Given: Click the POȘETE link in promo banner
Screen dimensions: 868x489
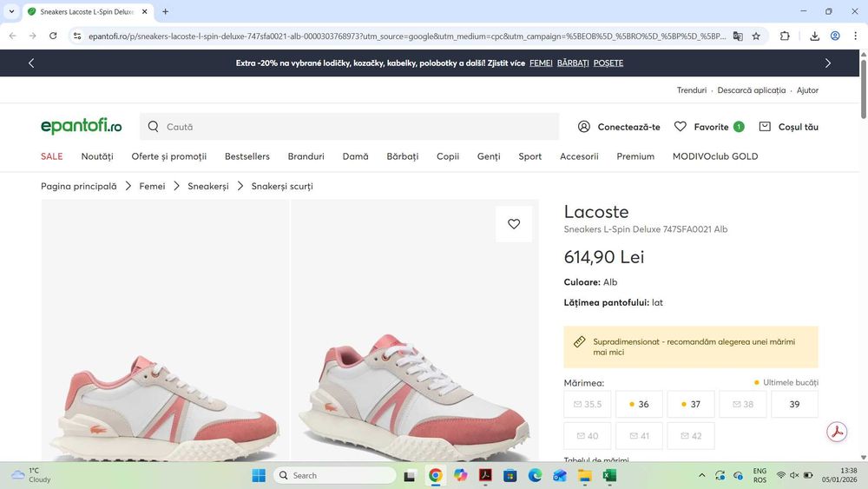Looking at the screenshot, I should [608, 63].
